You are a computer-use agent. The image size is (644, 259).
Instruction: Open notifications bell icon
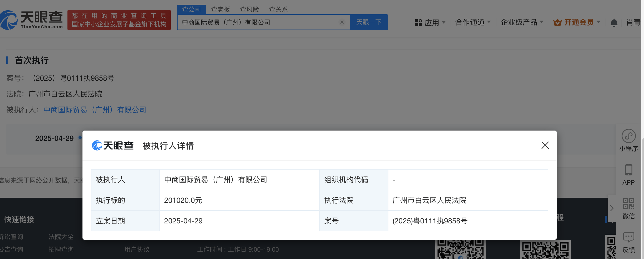point(614,23)
